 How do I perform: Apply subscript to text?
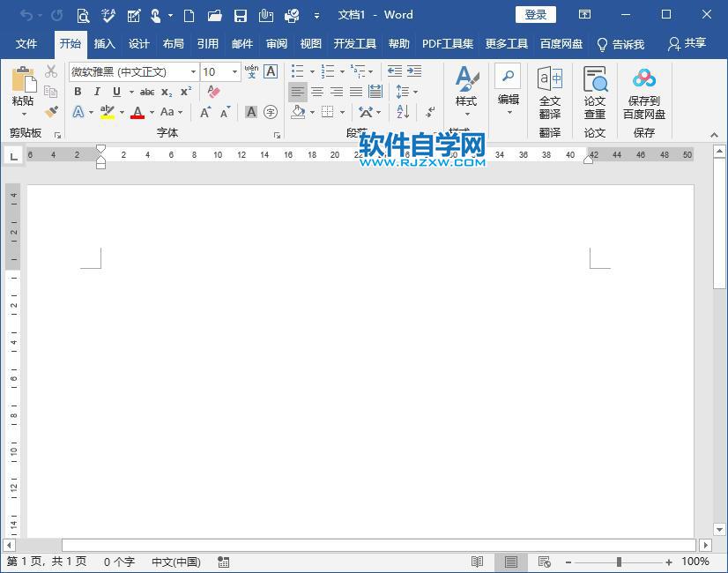pyautogui.click(x=167, y=92)
